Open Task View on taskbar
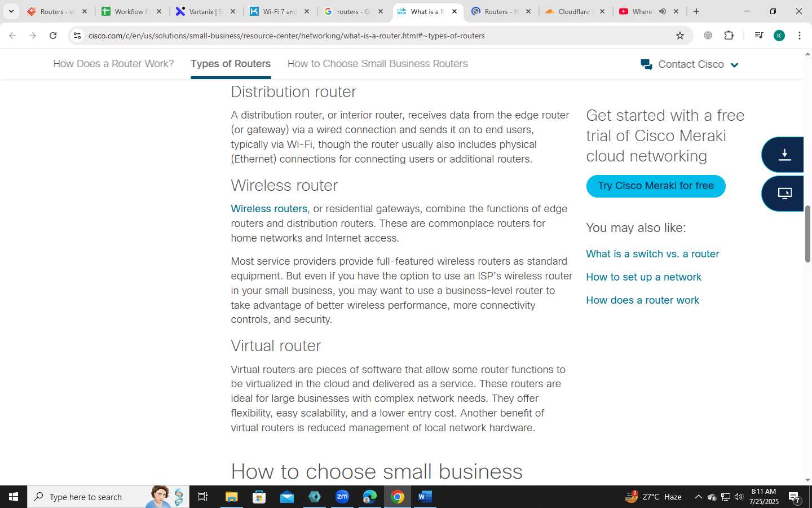 click(x=203, y=497)
